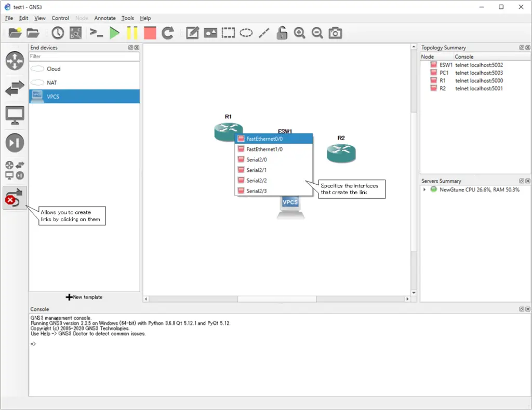The image size is (532, 410).
Task: Choose Serial2/0 interface from popup
Action: (273, 160)
